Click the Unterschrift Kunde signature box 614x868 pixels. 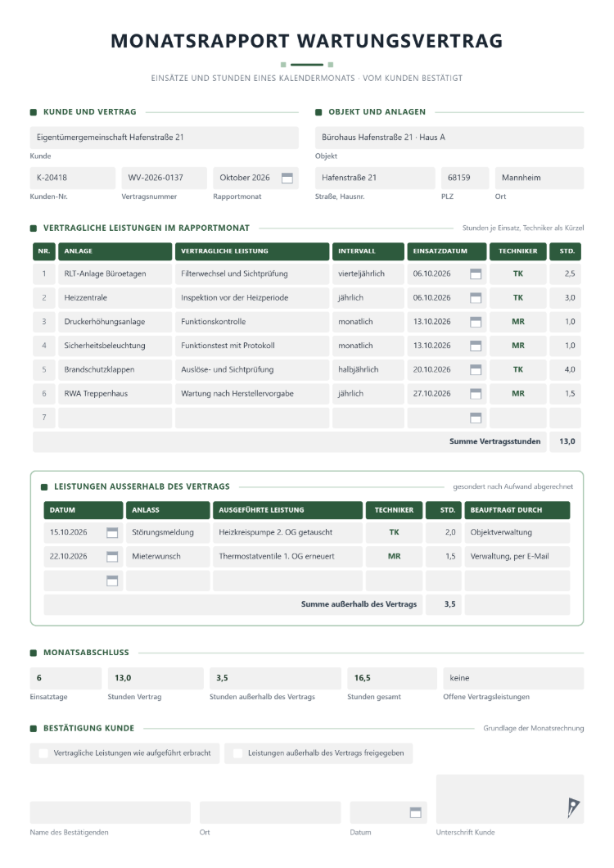[509, 798]
